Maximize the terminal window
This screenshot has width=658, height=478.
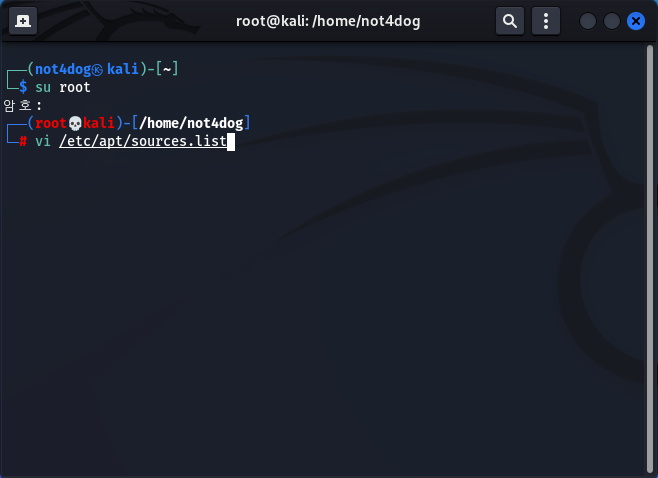coord(611,21)
